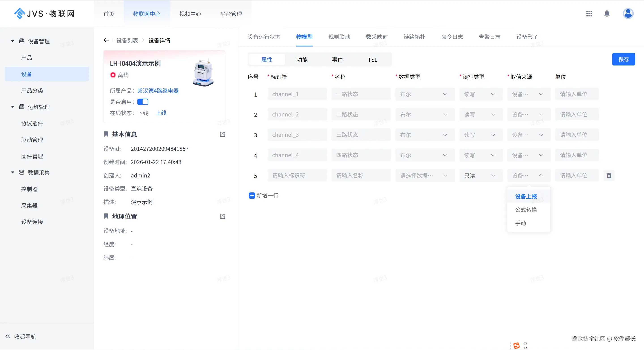Open read/write type dropdown in row 5
This screenshot has height=350, width=644.
[x=480, y=175]
